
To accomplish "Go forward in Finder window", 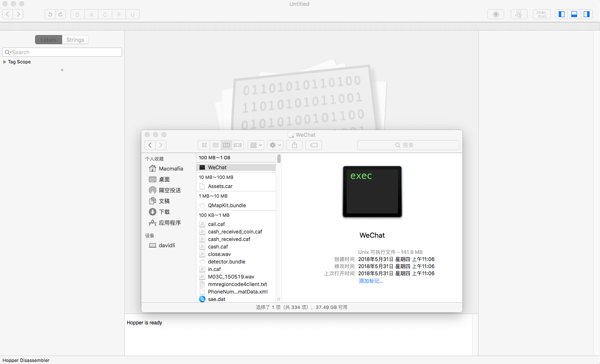I will (161, 145).
